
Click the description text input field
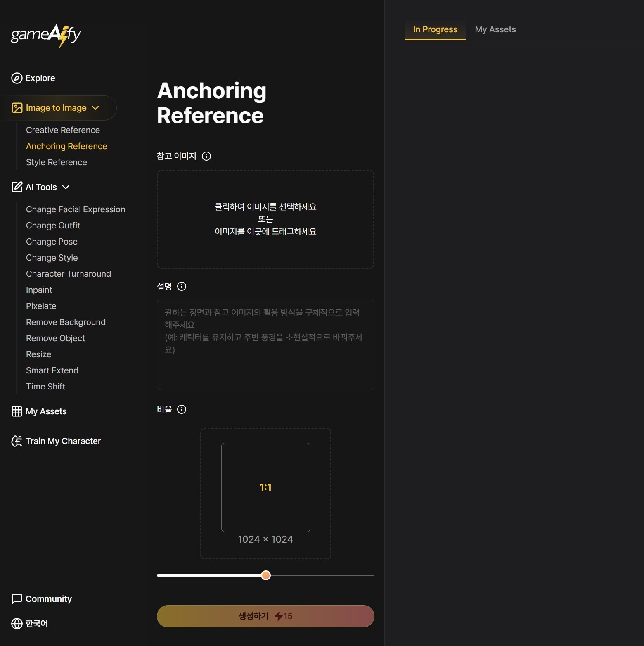coord(265,344)
